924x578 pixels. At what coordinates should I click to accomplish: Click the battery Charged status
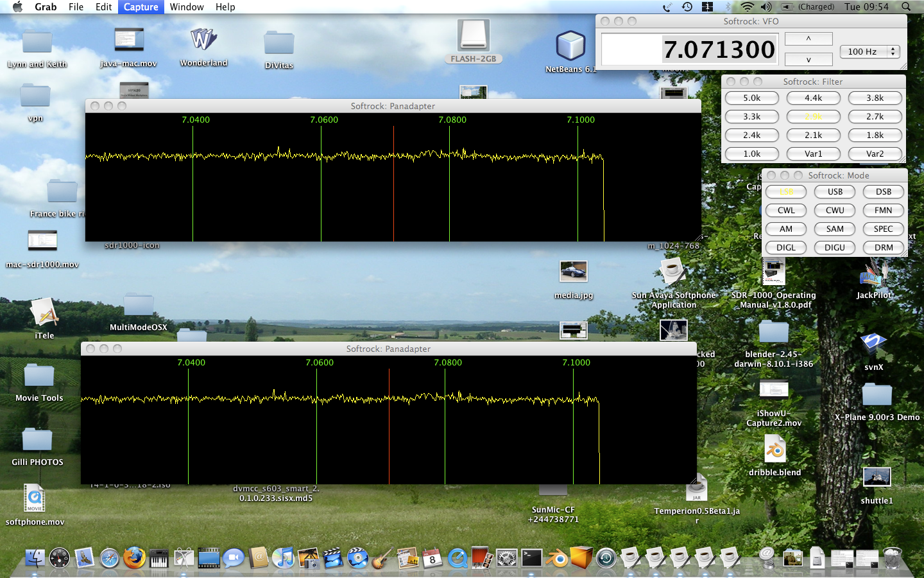tap(807, 6)
